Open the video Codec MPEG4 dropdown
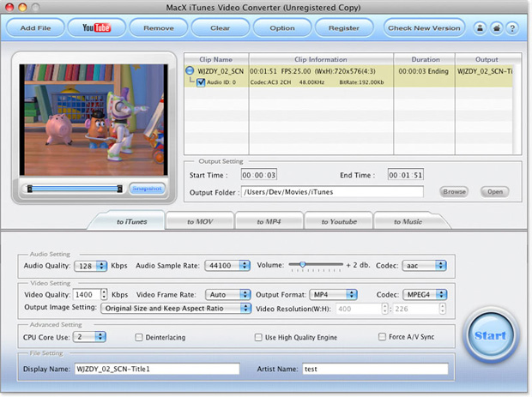 tap(425, 295)
